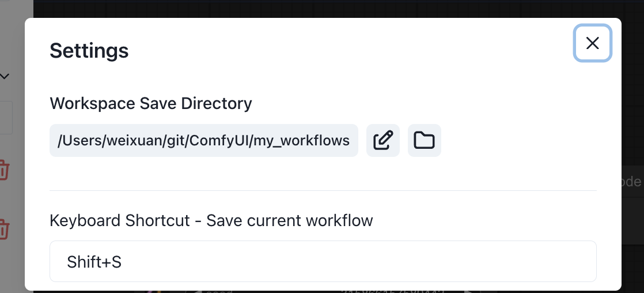Close the Settings dialog with the X
644x293 pixels.
click(x=592, y=43)
